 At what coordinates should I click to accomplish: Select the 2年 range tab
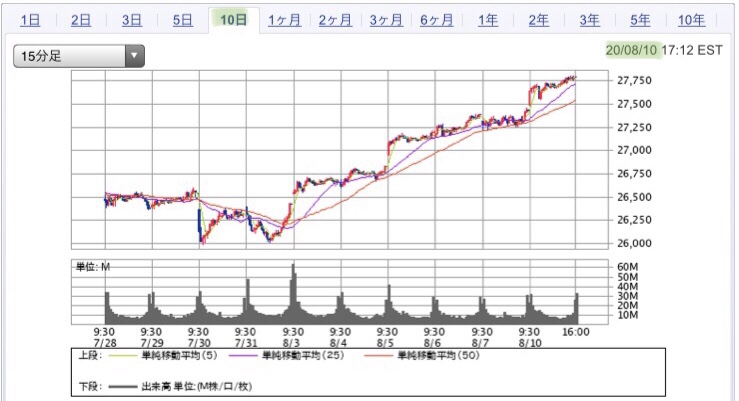(x=538, y=20)
